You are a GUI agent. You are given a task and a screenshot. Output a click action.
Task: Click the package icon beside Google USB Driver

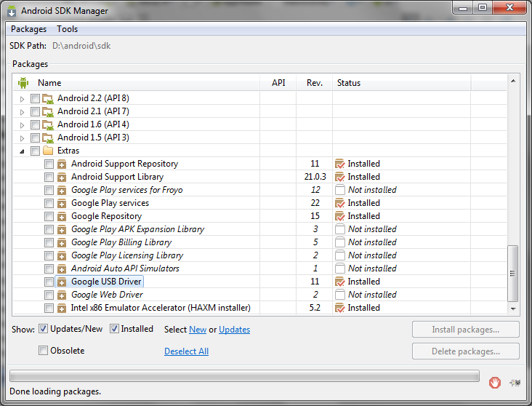pyautogui.click(x=62, y=282)
